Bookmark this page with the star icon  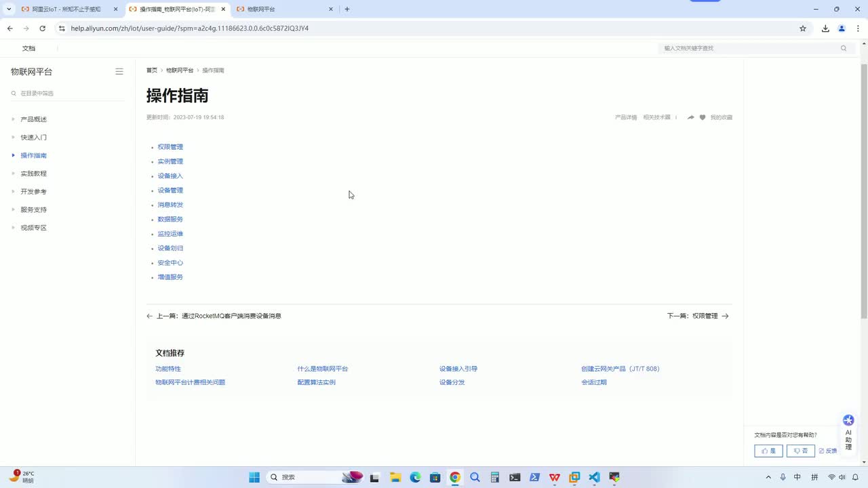click(803, 28)
